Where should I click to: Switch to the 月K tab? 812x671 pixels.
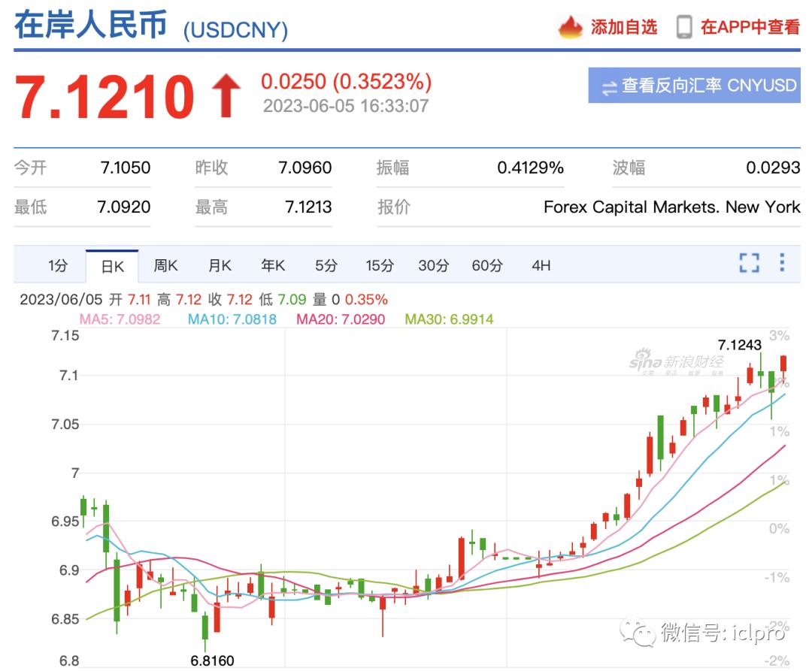click(220, 266)
